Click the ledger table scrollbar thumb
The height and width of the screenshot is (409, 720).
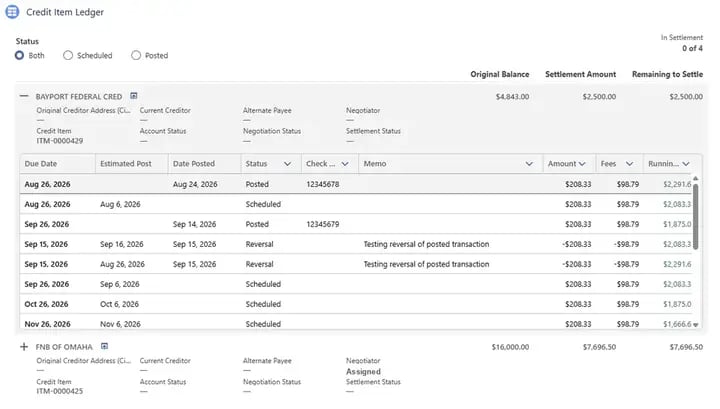(696, 217)
